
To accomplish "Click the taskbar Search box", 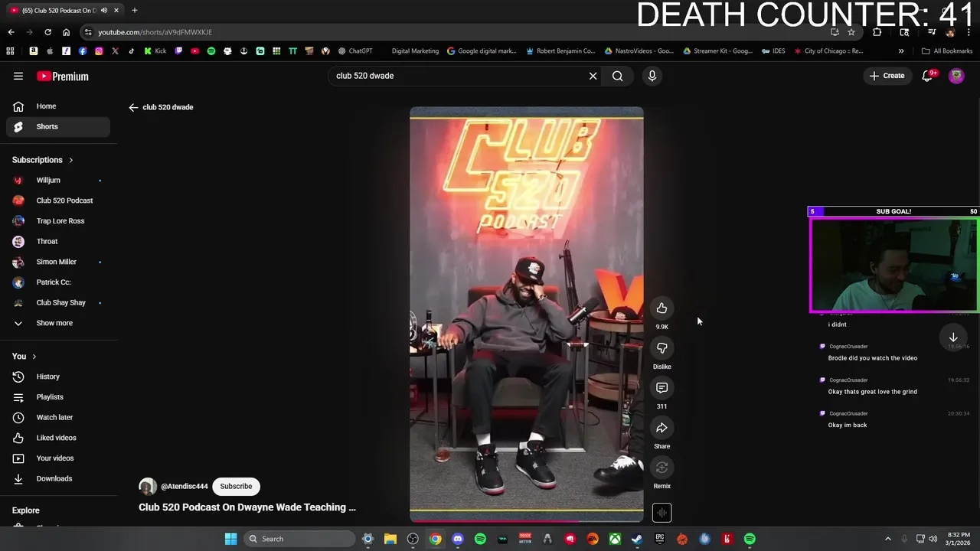I will coord(300,539).
